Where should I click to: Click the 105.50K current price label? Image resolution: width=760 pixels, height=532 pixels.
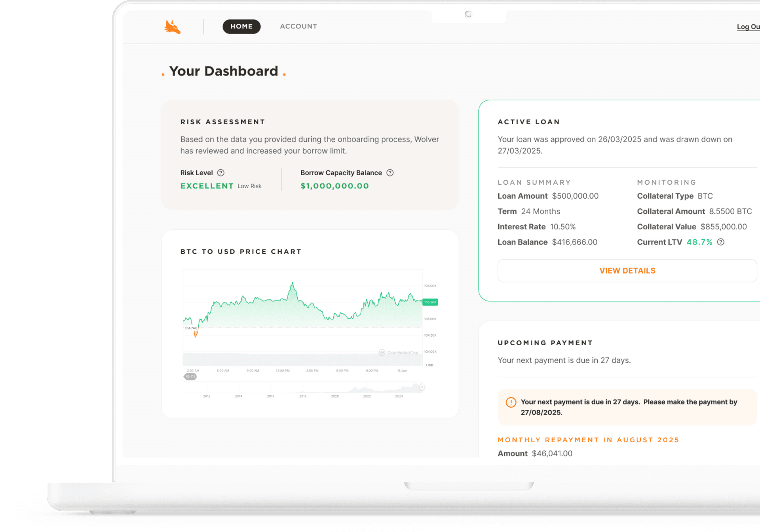click(430, 302)
